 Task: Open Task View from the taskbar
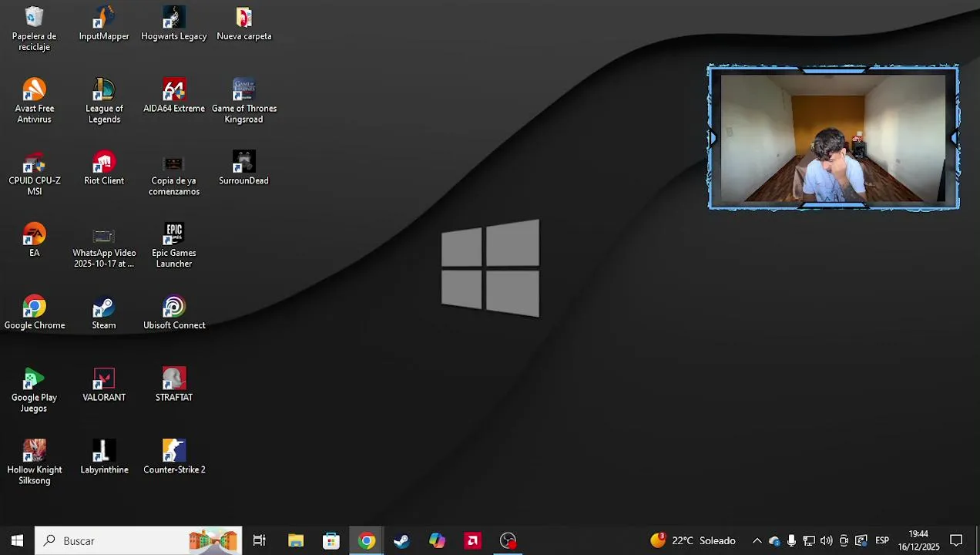(x=260, y=540)
